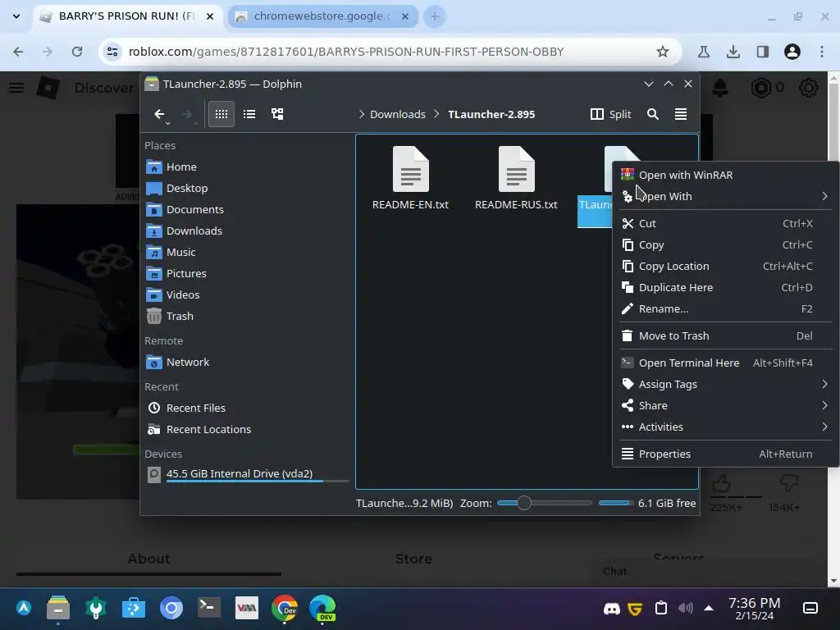The image size is (840, 630).
Task: Expand Open With submenu
Action: tap(725, 197)
